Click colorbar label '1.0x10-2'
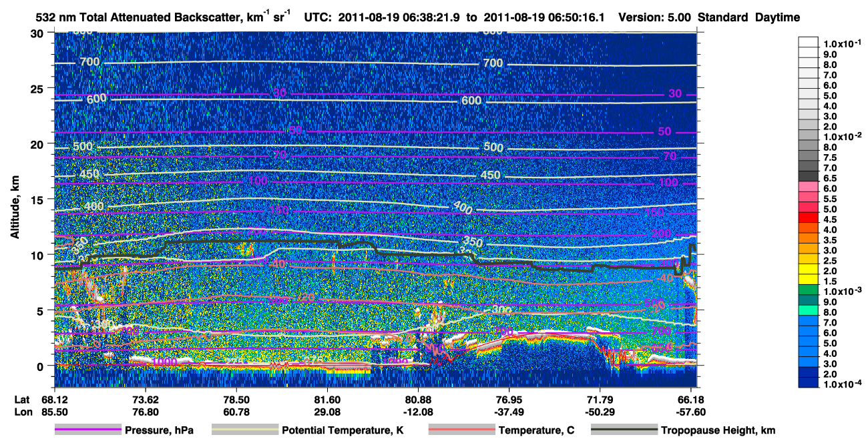This screenshot has height=445, width=868. [844, 137]
